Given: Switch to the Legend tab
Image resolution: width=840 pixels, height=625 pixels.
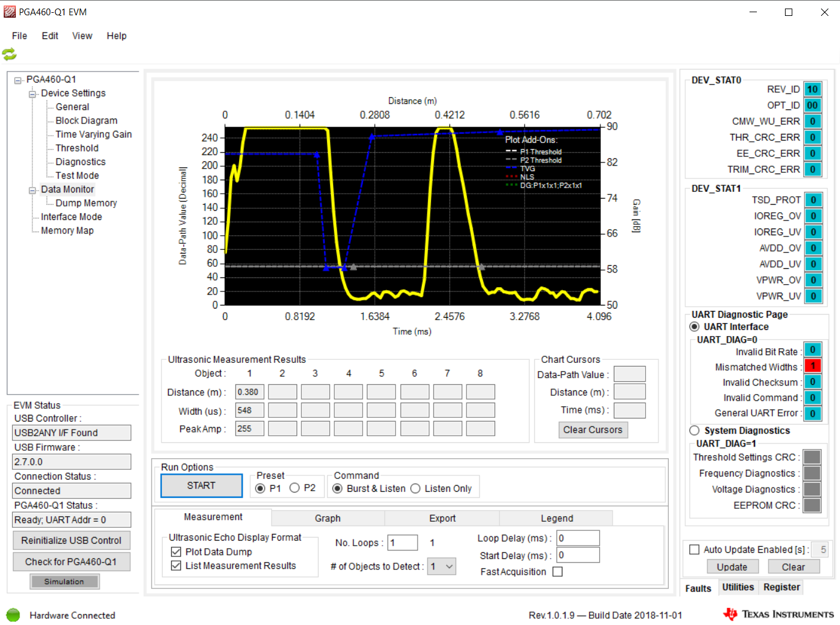Looking at the screenshot, I should [x=557, y=518].
